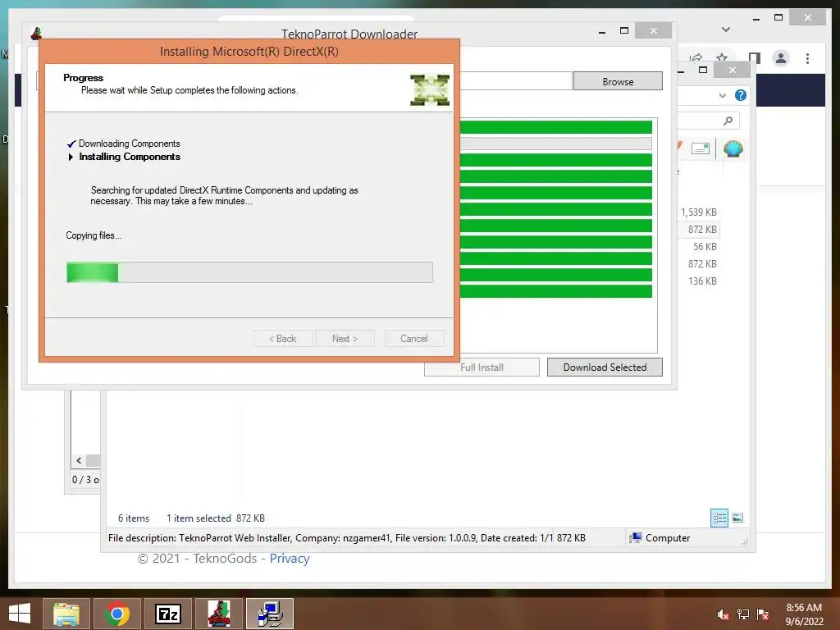The image size is (840, 630).
Task: Open the Chrome profile avatar
Action: (781, 58)
